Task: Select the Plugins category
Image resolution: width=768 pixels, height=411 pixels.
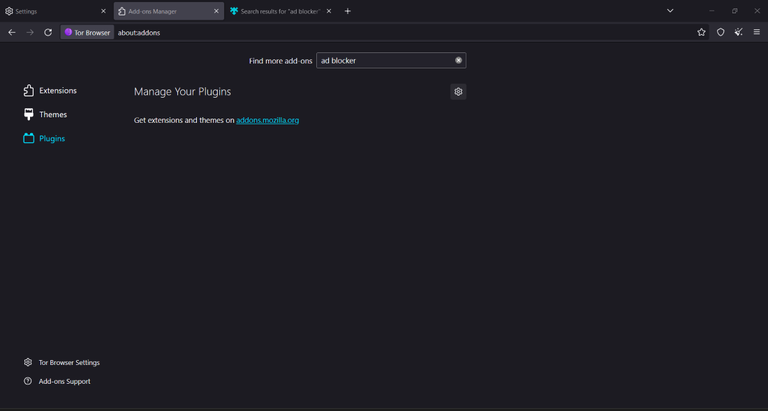Action: pos(44,139)
